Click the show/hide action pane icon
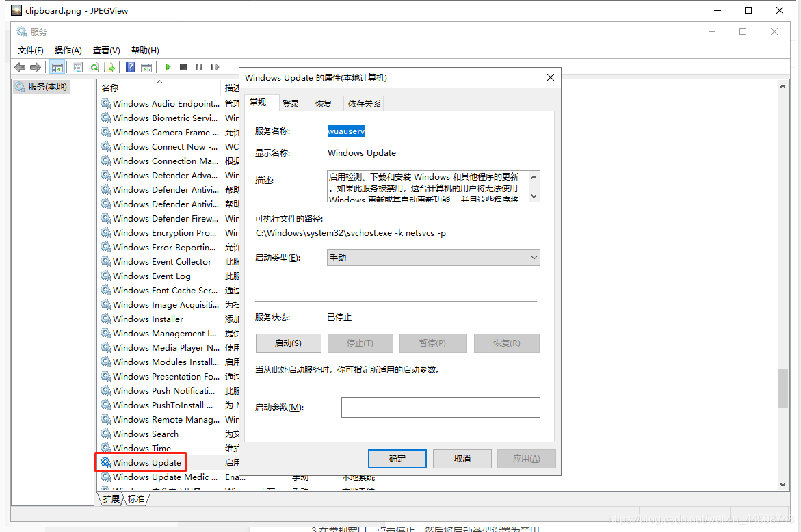This screenshot has height=532, width=801. (x=146, y=67)
